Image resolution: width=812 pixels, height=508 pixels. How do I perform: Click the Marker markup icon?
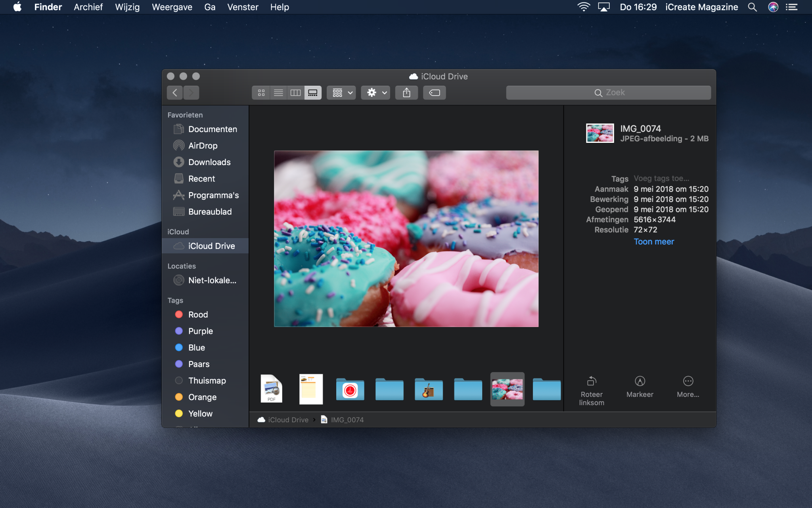point(640,381)
